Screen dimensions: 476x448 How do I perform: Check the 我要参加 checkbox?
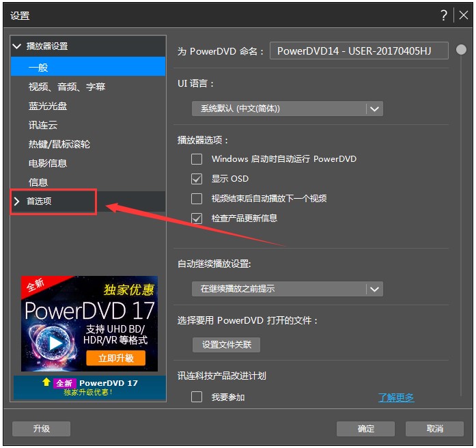point(197,397)
